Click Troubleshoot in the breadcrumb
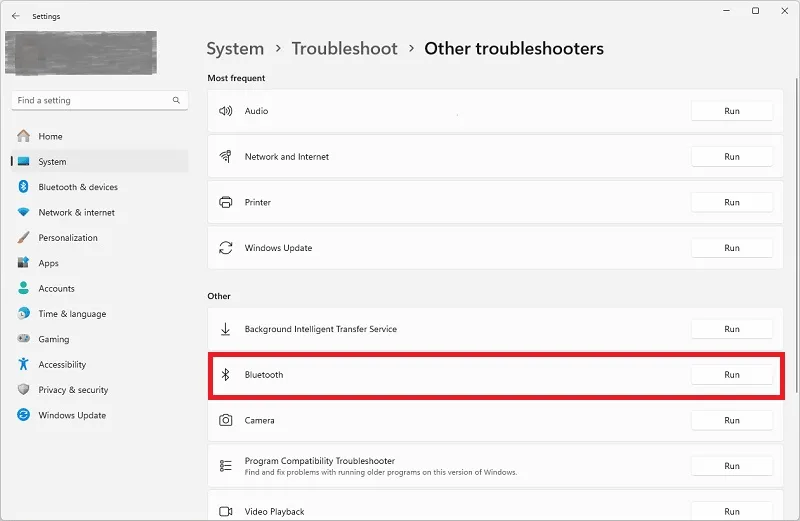This screenshot has width=800, height=521. coord(344,48)
